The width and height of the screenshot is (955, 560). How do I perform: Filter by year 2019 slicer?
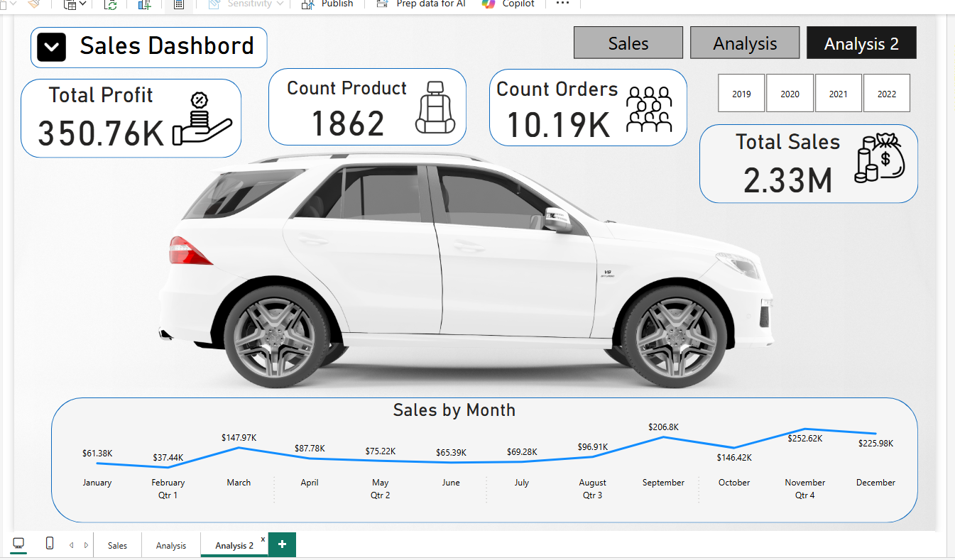741,94
